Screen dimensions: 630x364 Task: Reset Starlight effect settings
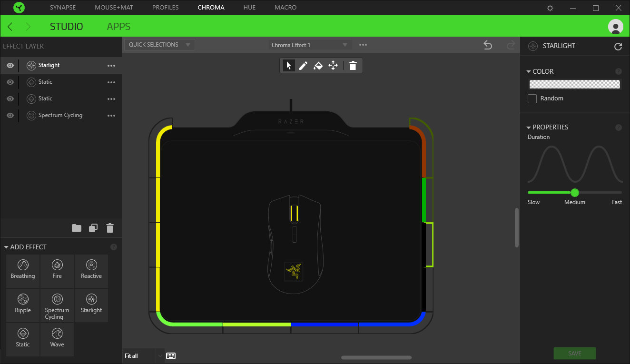(x=618, y=46)
